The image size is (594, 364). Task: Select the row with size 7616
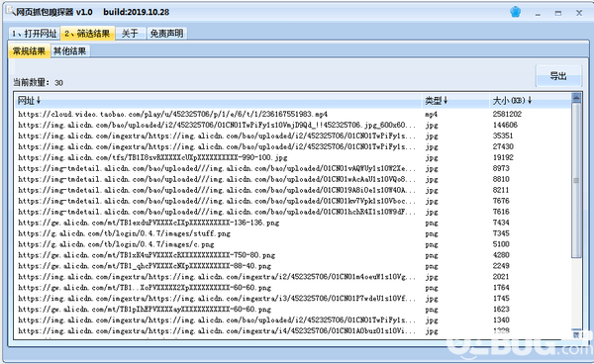coord(292,212)
